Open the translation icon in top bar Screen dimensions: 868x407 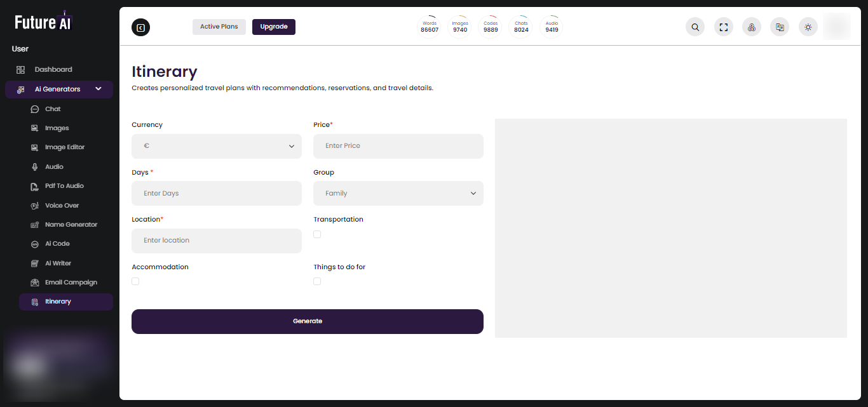point(780,27)
